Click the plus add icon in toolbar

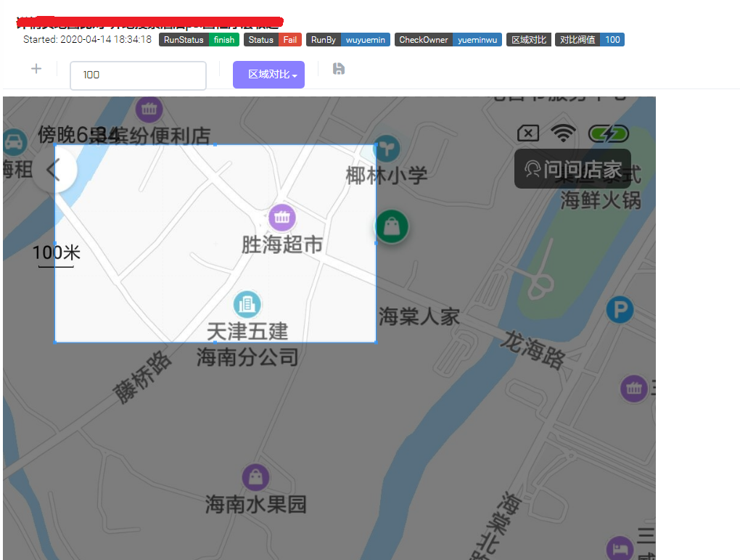point(36,69)
